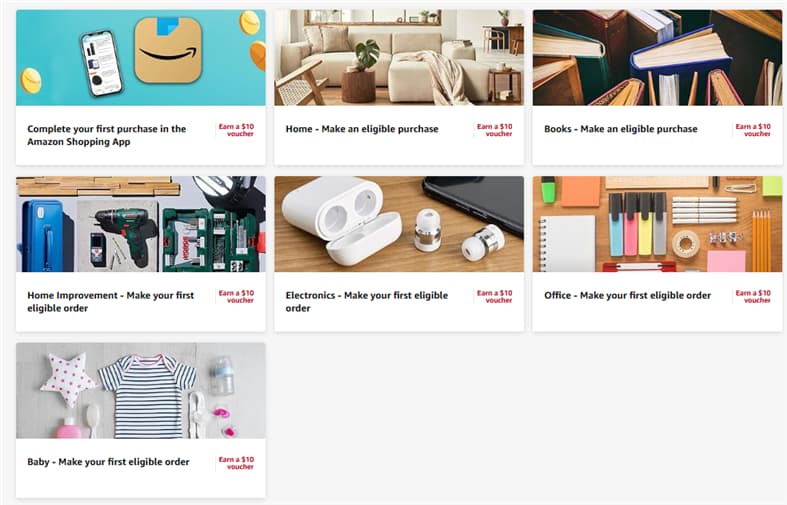Select the Books category image
787x505 pixels.
pos(658,57)
